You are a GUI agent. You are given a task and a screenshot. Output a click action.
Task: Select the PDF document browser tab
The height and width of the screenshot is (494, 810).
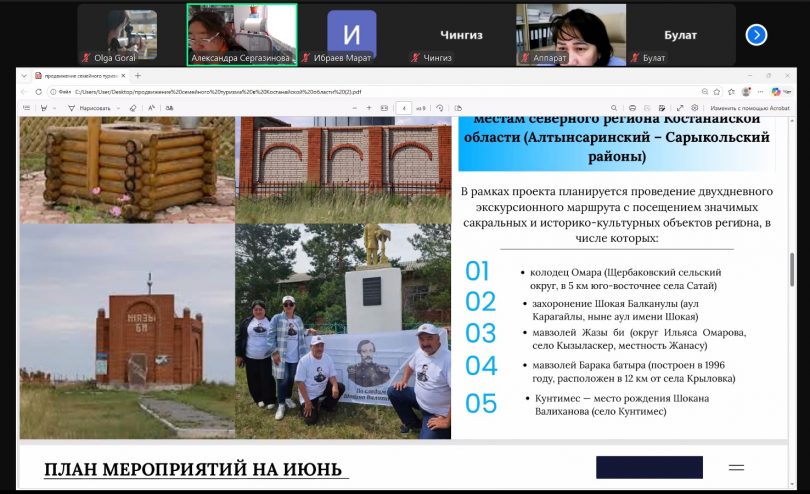coord(80,75)
